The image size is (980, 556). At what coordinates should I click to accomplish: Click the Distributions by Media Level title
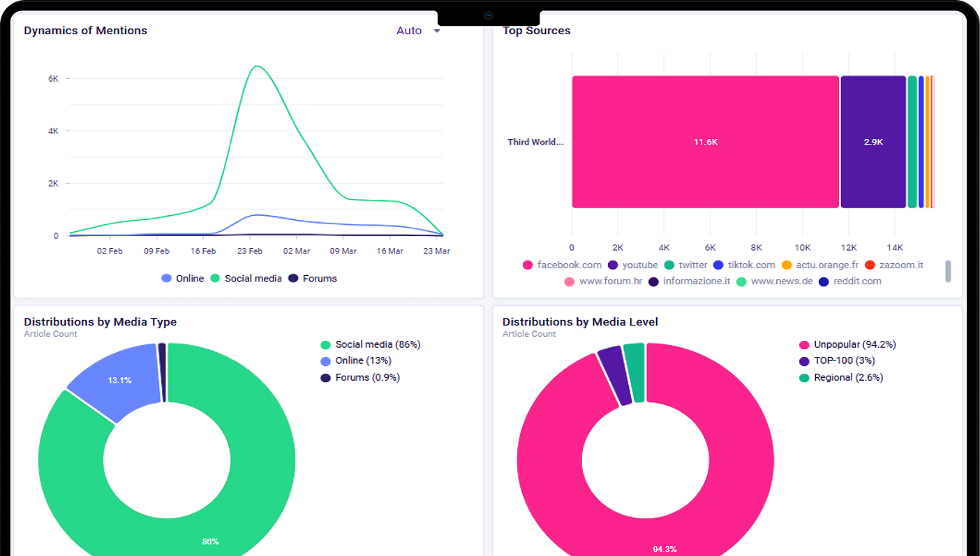pos(580,322)
